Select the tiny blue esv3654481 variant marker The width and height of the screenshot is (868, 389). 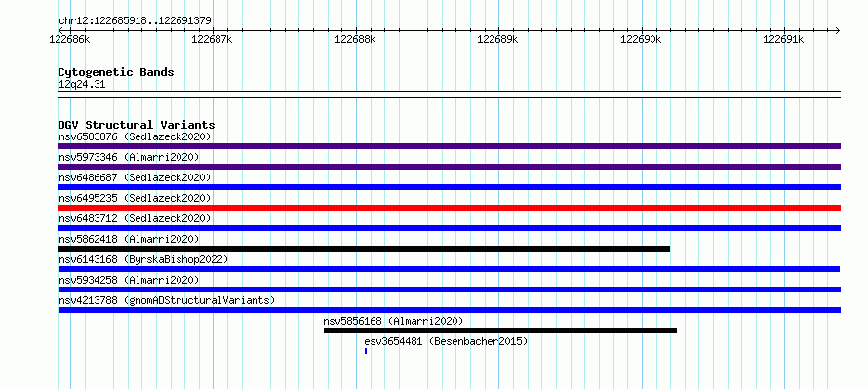[366, 351]
